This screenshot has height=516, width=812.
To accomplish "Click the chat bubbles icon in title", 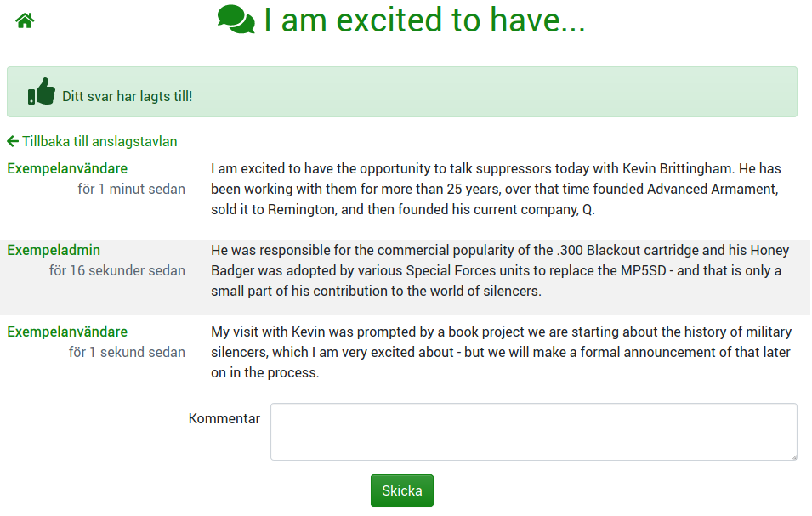I will click(236, 20).
